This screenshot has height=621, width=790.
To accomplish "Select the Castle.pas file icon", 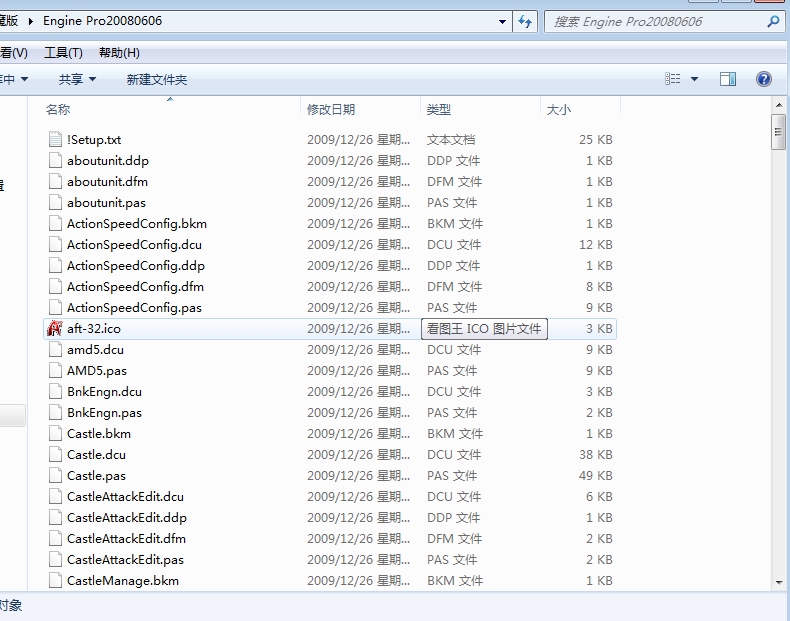I will [x=55, y=476].
